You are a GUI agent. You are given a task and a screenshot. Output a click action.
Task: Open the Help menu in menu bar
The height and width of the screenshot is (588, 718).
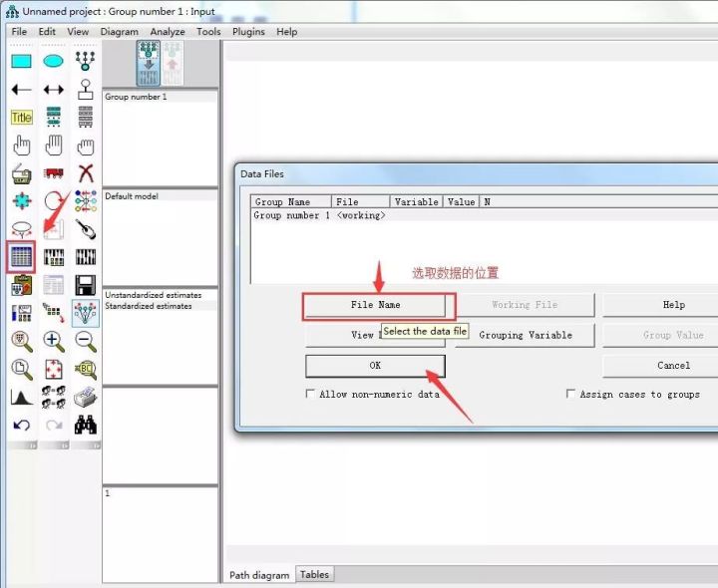pyautogui.click(x=286, y=32)
